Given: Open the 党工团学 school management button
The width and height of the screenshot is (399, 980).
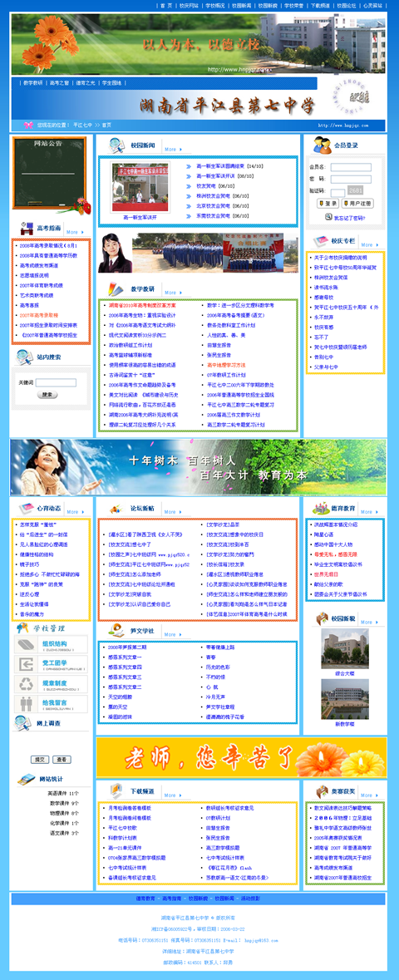Looking at the screenshot, I should [x=52, y=664].
